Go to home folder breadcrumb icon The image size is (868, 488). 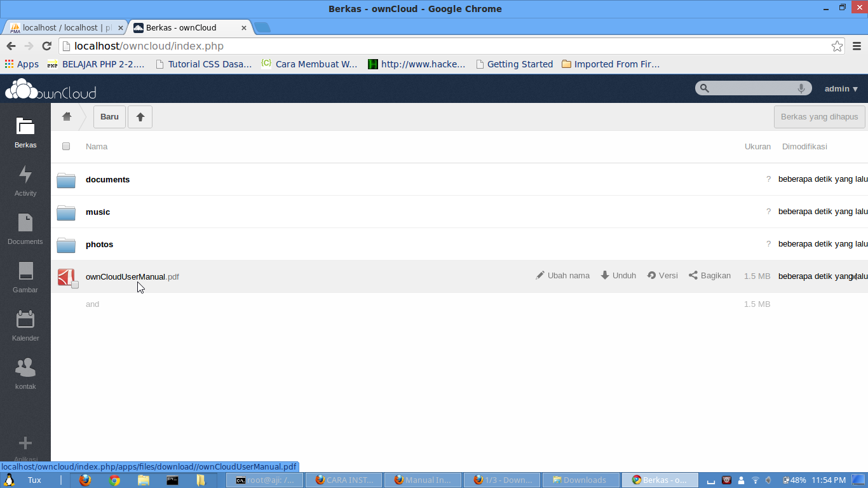coord(67,116)
